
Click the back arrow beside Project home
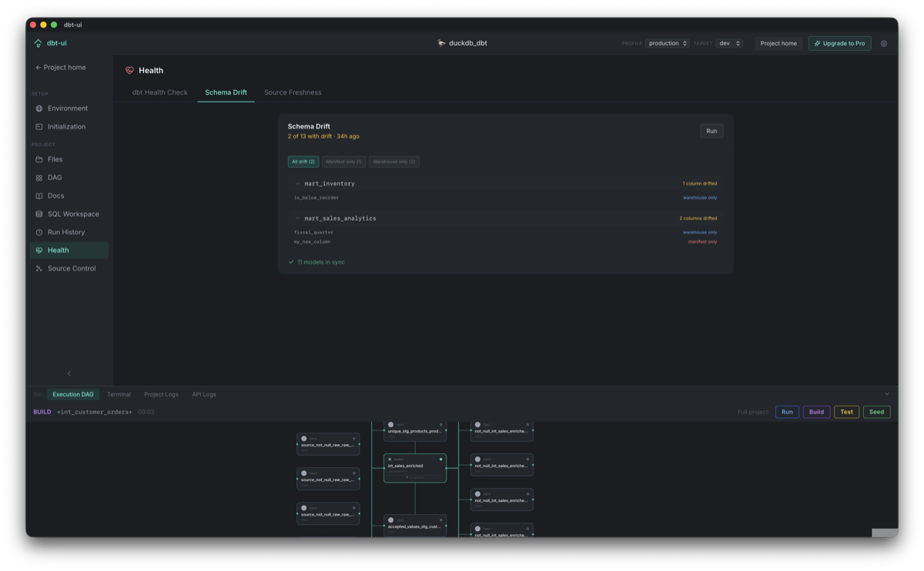click(38, 68)
